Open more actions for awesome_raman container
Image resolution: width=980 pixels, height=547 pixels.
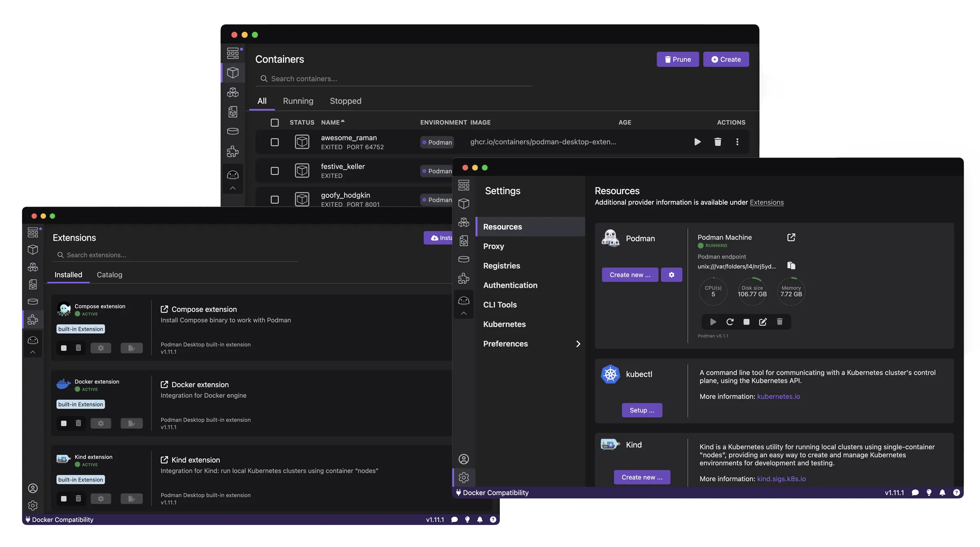tap(737, 142)
